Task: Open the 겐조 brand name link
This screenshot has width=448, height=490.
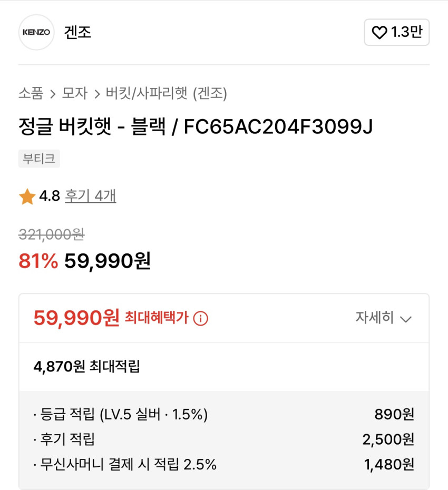Action: [77, 32]
